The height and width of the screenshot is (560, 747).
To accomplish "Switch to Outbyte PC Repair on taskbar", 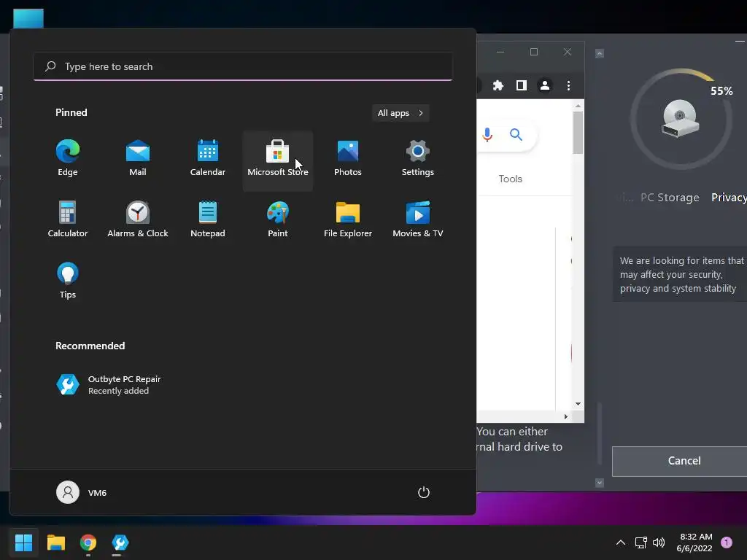I will [120, 542].
